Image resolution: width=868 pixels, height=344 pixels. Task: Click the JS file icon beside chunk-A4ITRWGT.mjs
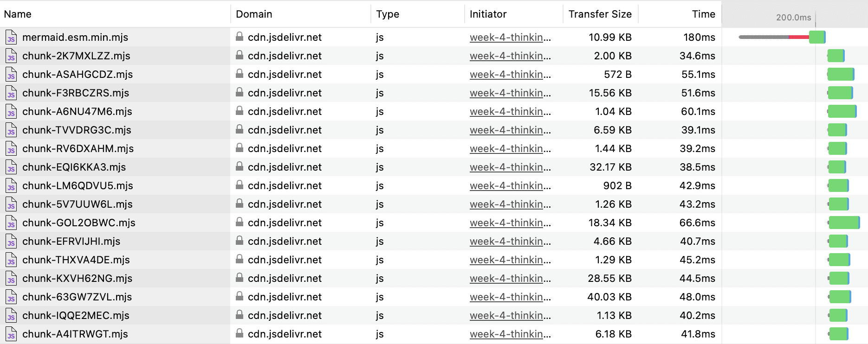11,334
